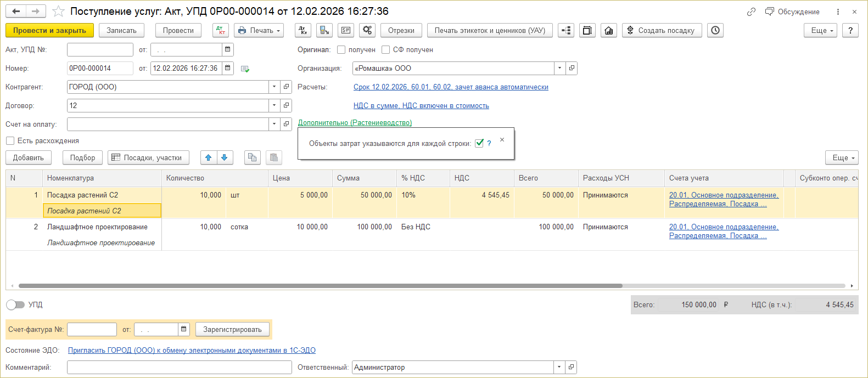Open black Дт/Кт register movements icon
The height and width of the screenshot is (378, 868).
pyautogui.click(x=303, y=30)
